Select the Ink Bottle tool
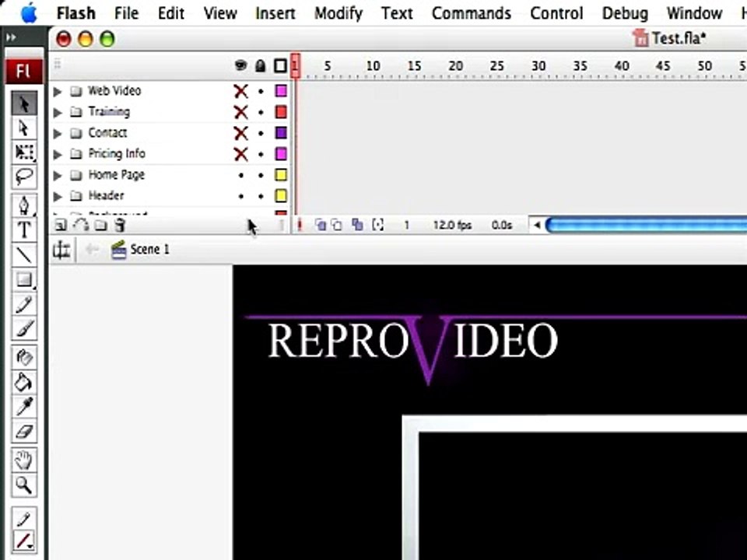The image size is (747, 560). [24, 358]
